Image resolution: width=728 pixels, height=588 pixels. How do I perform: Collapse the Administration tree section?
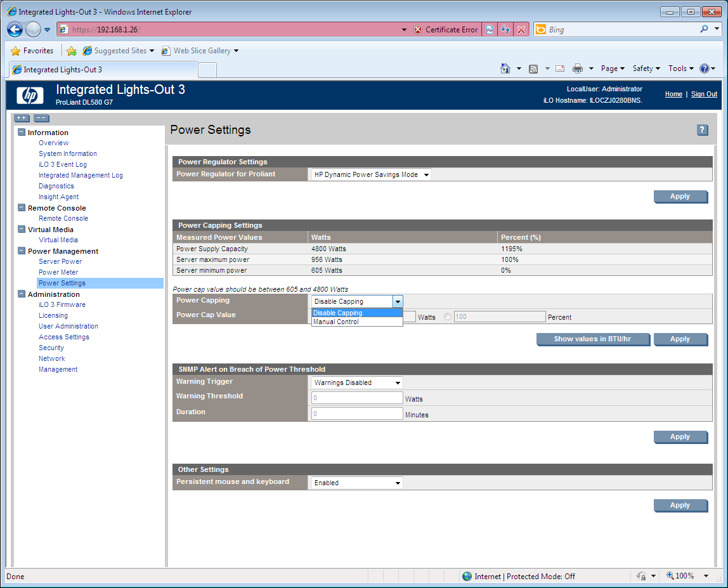pos(22,294)
